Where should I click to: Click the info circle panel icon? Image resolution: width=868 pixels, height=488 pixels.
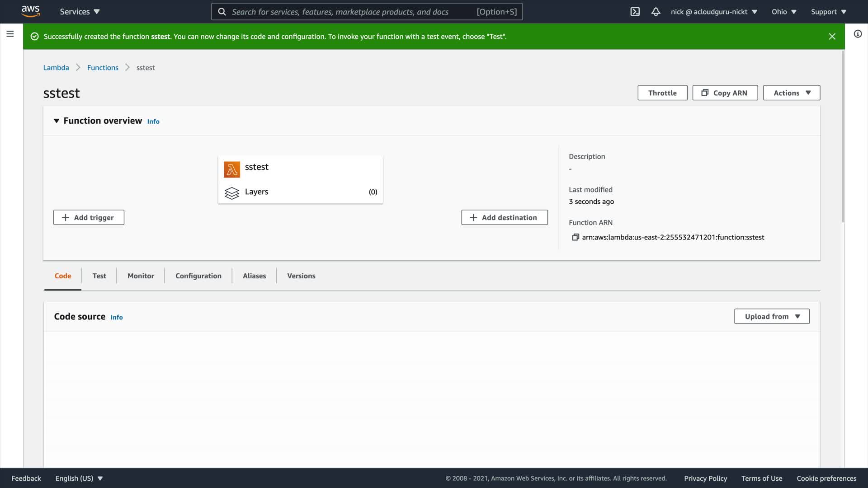tap(858, 34)
